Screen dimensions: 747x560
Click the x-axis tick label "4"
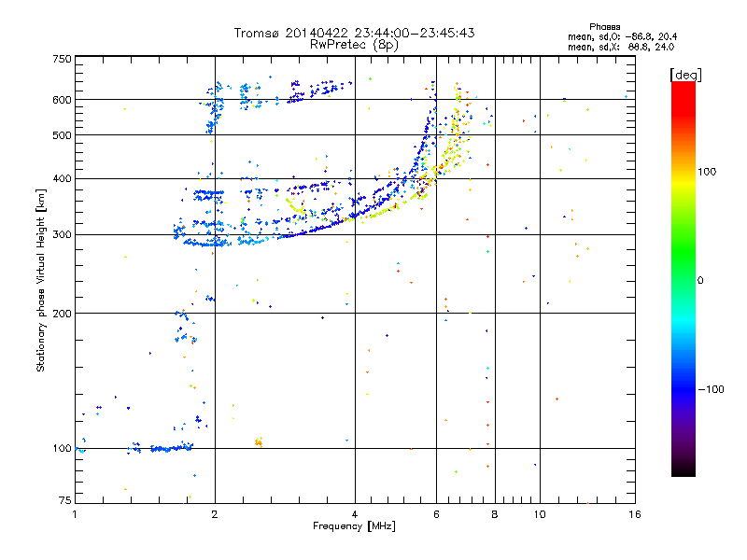(x=355, y=514)
